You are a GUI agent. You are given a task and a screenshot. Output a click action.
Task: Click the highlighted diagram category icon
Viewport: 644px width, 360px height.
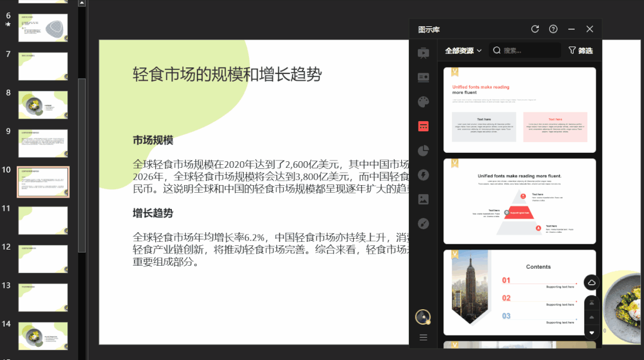[x=423, y=126]
